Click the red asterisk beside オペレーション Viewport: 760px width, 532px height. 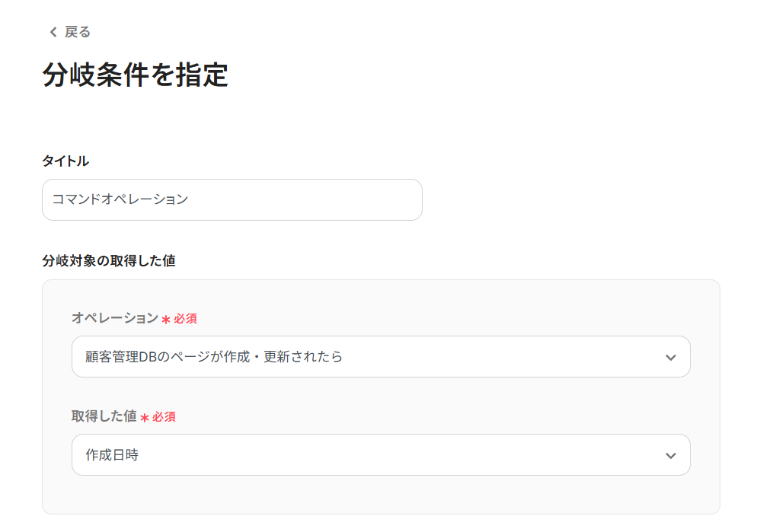(166, 320)
